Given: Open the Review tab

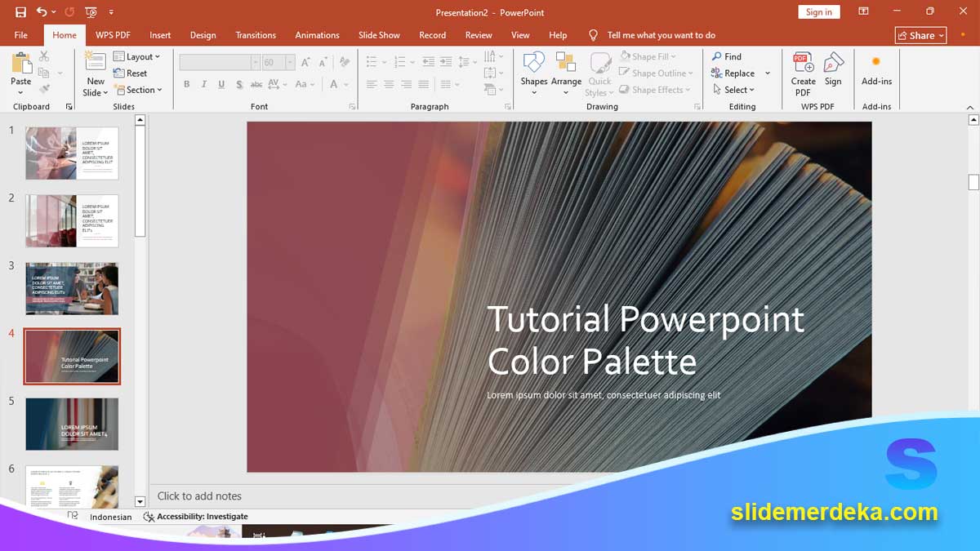Looking at the screenshot, I should (x=479, y=35).
